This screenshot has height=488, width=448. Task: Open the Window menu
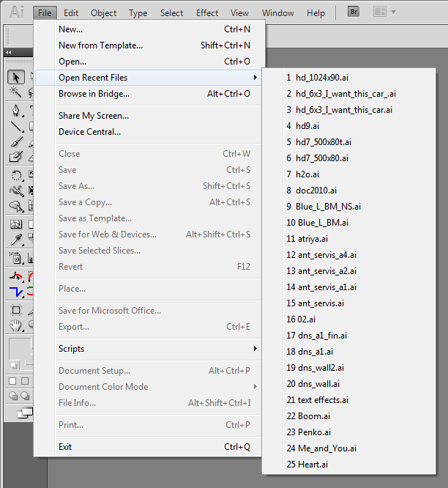[x=278, y=13]
